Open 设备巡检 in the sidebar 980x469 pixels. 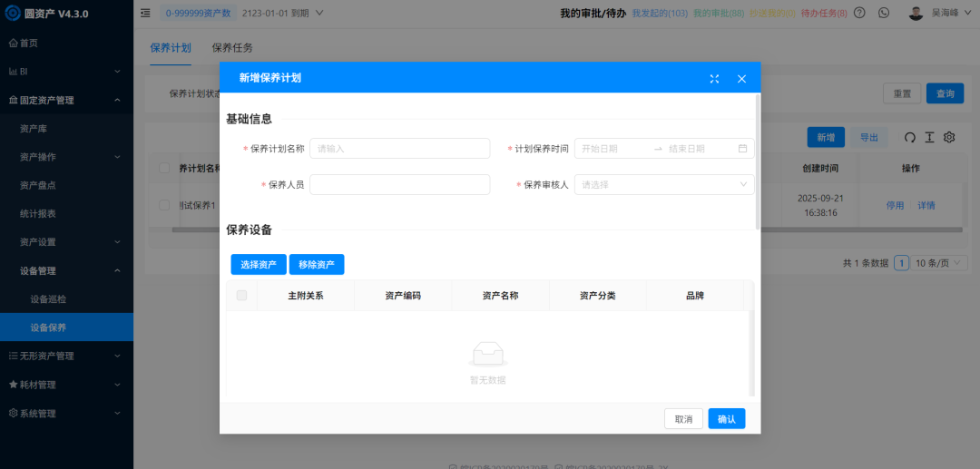click(x=48, y=298)
